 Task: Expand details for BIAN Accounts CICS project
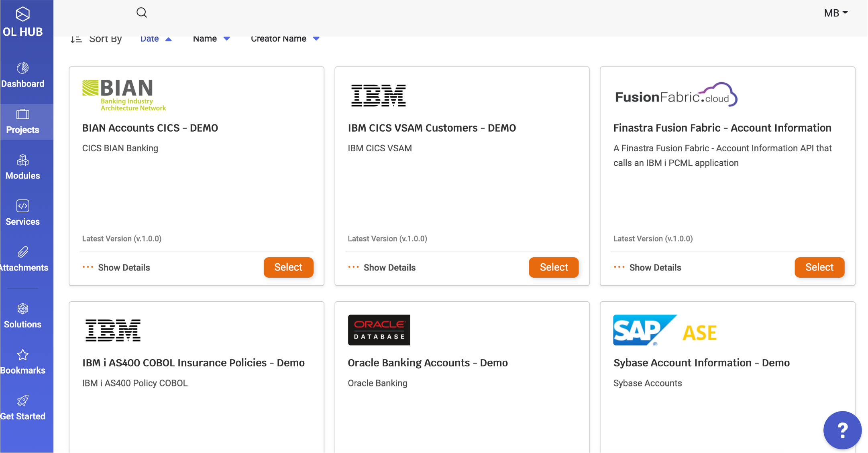(116, 267)
